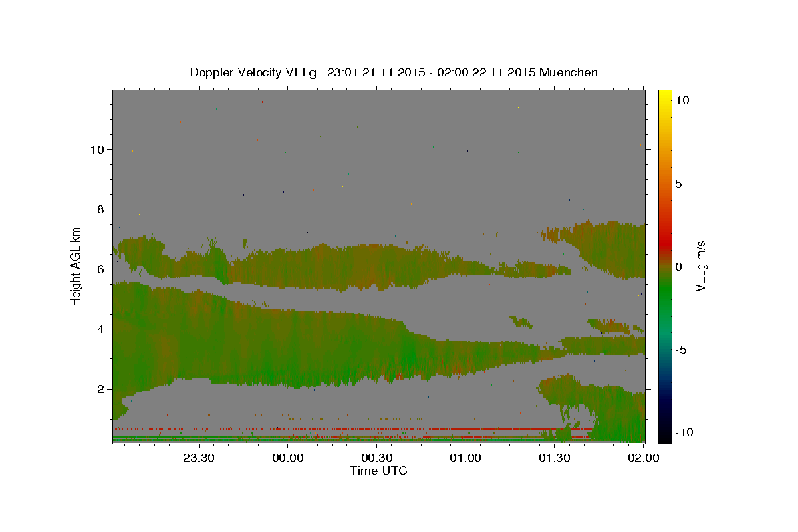Click the height axis label '6'
798x532 pixels.
tap(100, 269)
